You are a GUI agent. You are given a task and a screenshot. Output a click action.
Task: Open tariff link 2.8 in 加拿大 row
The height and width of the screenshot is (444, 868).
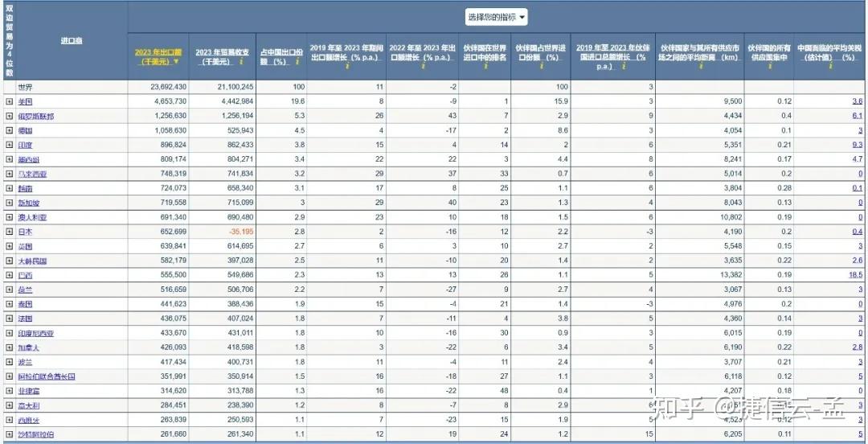click(x=858, y=347)
